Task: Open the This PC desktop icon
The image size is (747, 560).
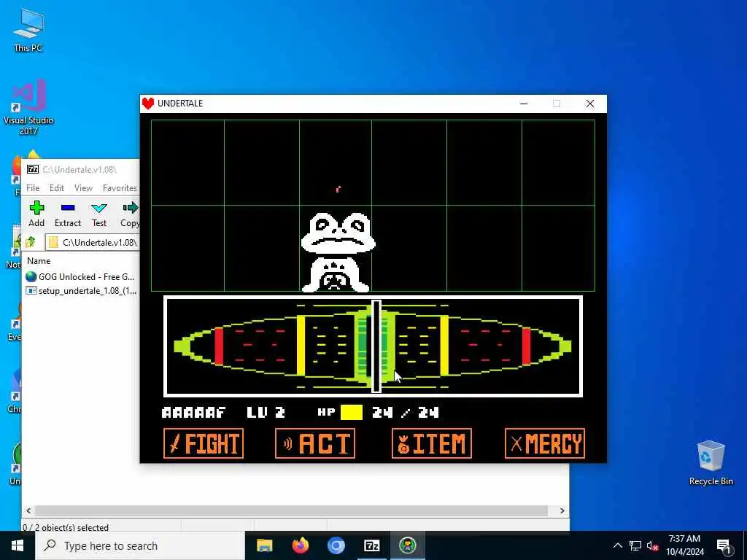Action: pyautogui.click(x=28, y=29)
